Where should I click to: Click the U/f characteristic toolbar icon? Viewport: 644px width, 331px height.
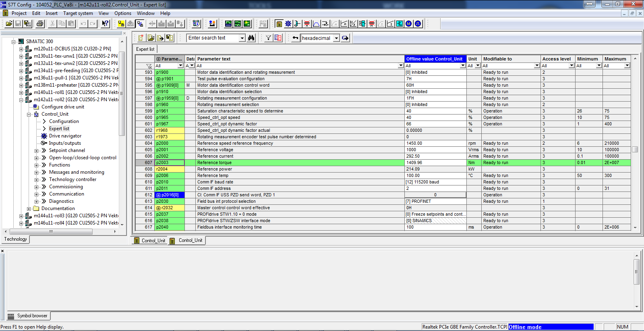(353, 24)
